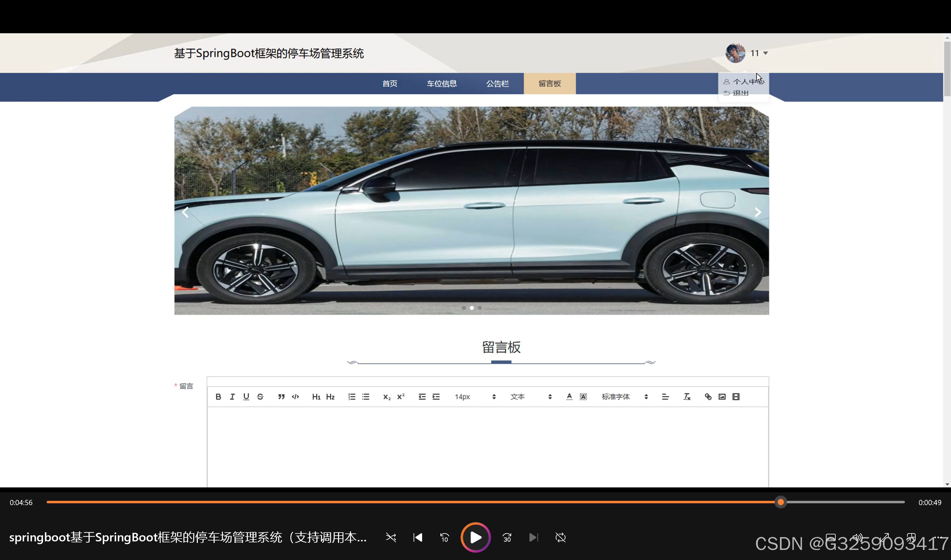Clear text formatting with the remove-format icon
The height and width of the screenshot is (560, 951).
687,397
